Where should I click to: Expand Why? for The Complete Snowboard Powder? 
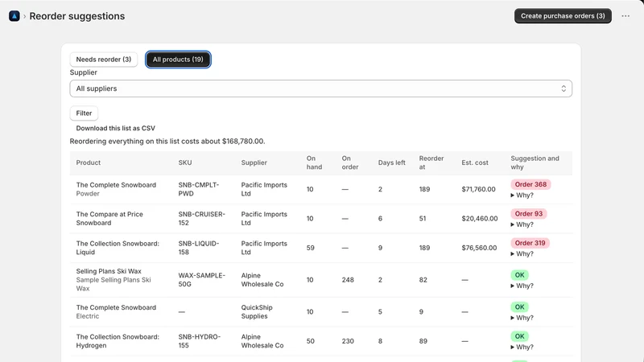pos(522,195)
